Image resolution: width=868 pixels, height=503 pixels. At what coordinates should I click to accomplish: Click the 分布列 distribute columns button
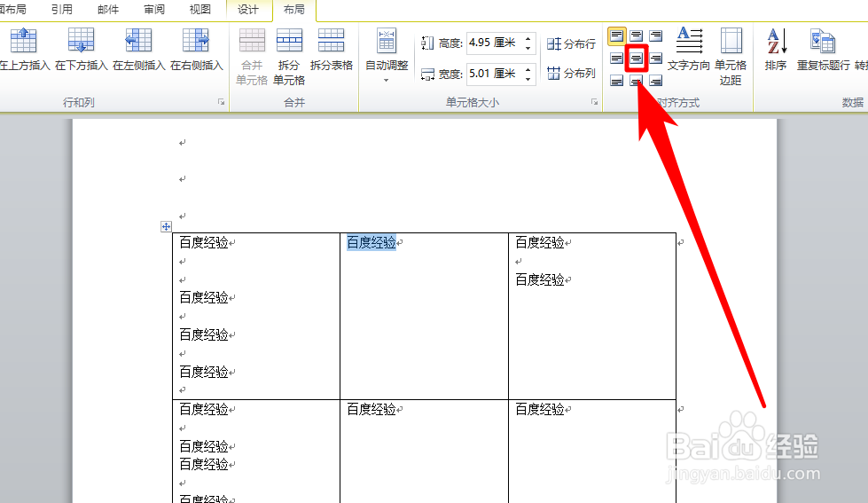pyautogui.click(x=571, y=73)
